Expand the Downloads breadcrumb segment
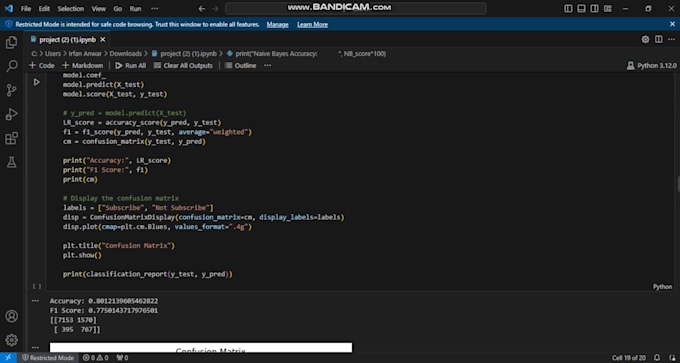This screenshot has height=363, width=680. [125, 54]
